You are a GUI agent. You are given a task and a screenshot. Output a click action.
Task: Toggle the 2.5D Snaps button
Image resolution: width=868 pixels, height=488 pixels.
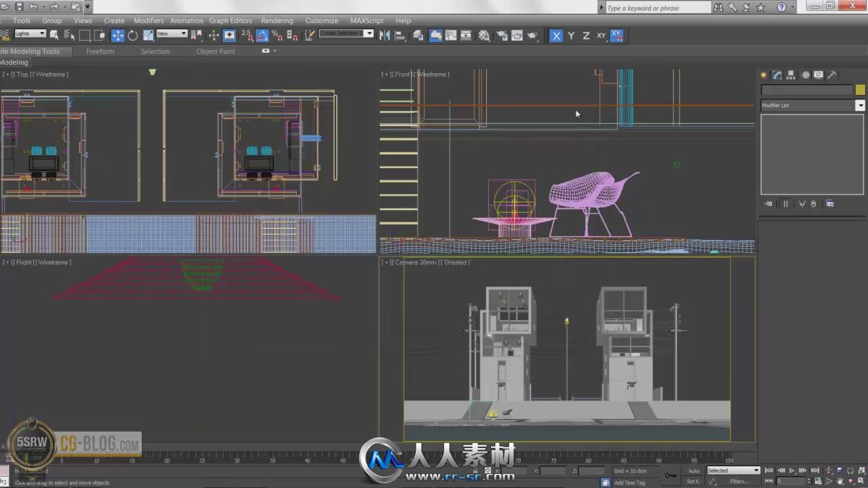tap(247, 35)
